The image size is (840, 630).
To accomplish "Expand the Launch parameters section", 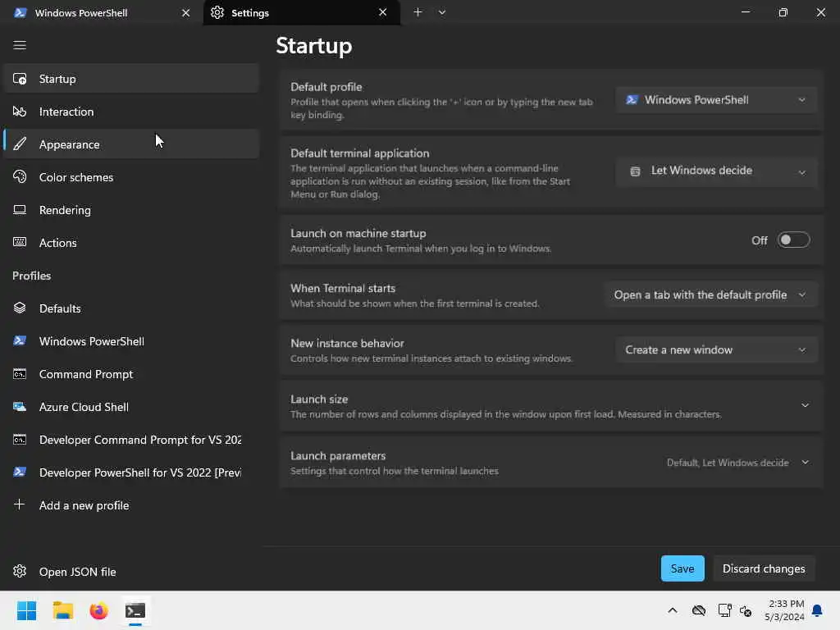I will tap(550, 463).
